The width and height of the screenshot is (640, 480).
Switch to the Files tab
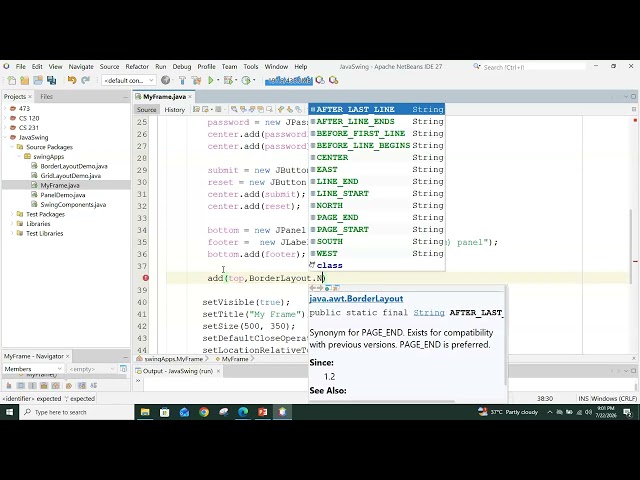tap(47, 97)
